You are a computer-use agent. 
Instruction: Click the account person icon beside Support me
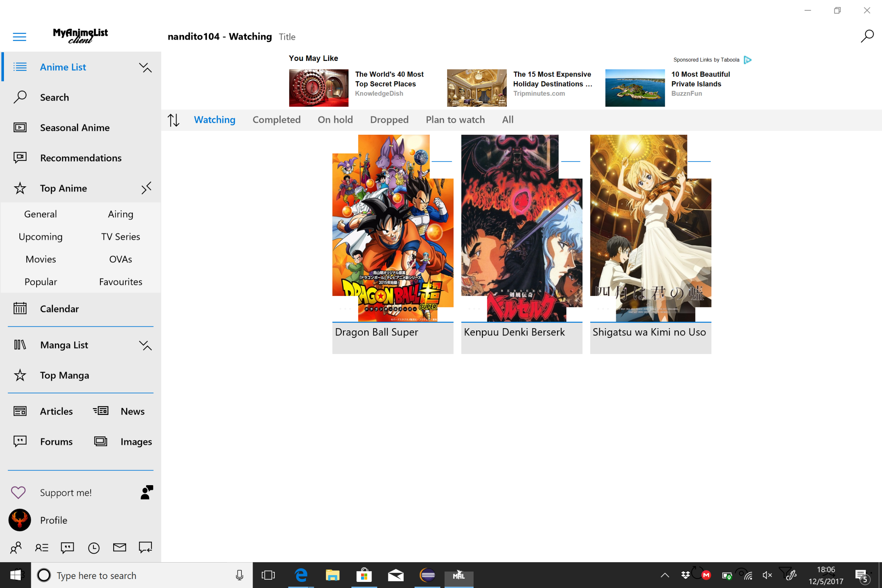pyautogui.click(x=147, y=492)
